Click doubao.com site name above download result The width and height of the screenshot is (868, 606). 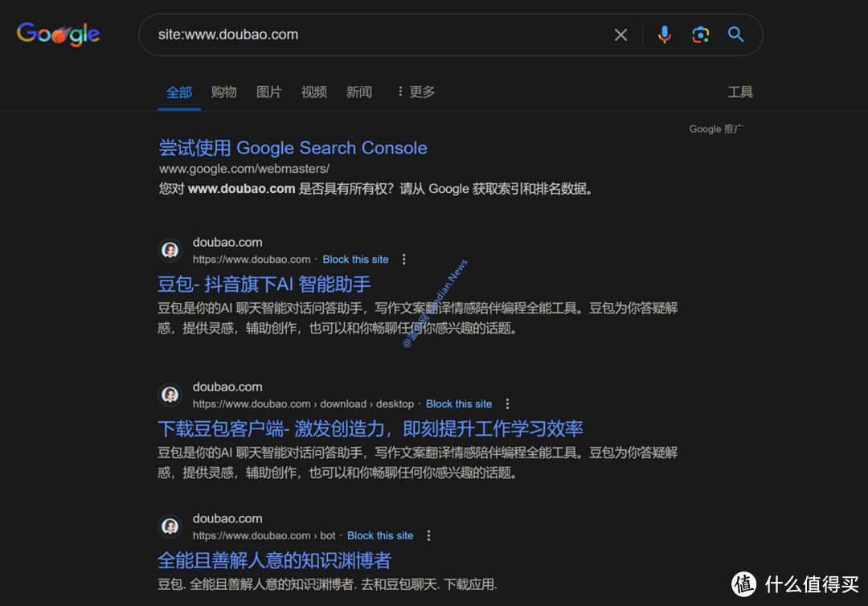(227, 387)
